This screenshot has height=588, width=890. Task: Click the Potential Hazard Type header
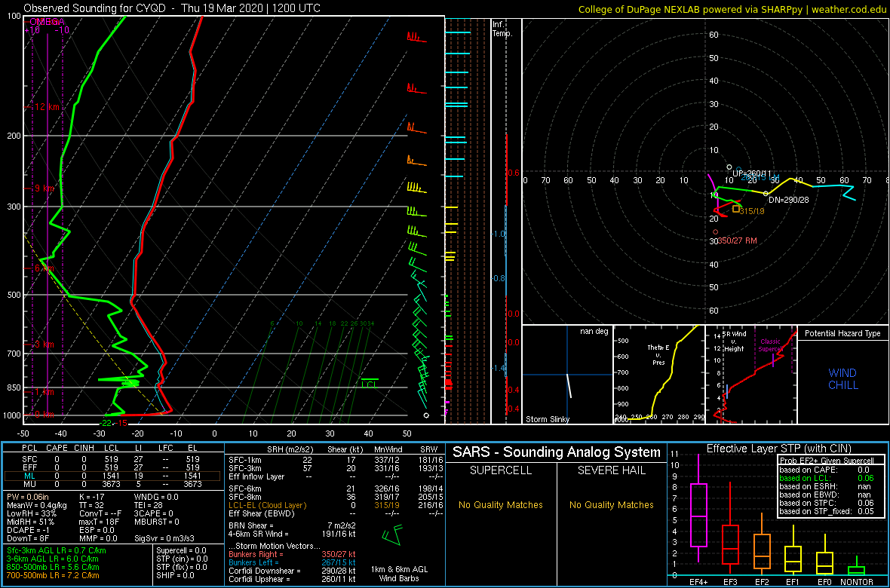842,333
